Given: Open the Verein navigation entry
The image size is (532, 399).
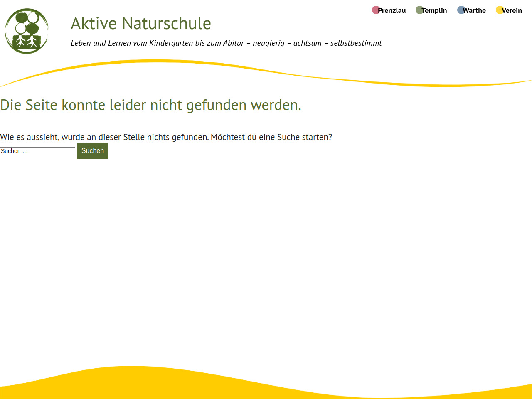Looking at the screenshot, I should pos(512,10).
